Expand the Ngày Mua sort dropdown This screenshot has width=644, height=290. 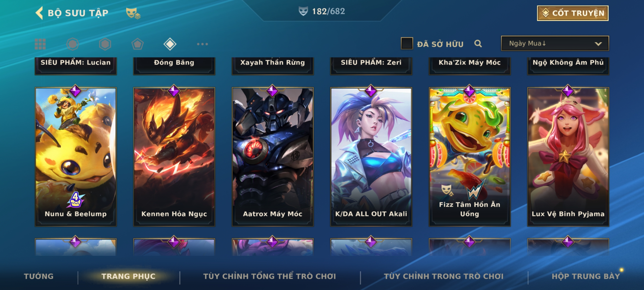[x=555, y=43]
